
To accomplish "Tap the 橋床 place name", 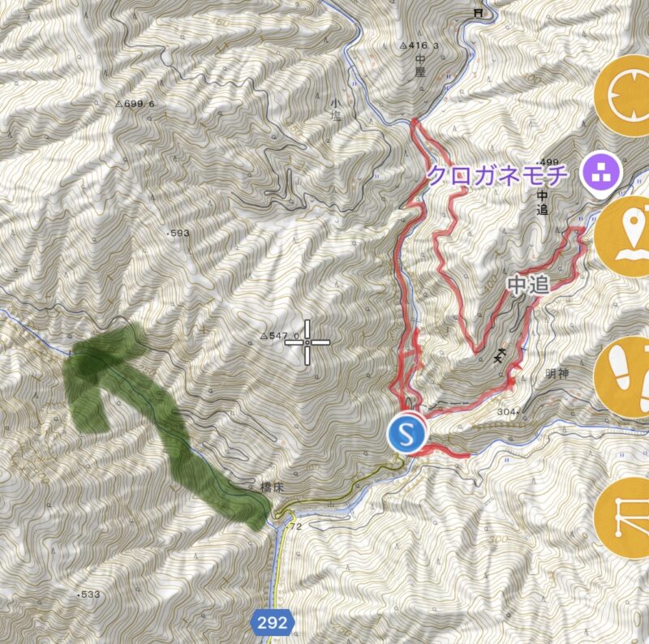I will pos(272,487).
